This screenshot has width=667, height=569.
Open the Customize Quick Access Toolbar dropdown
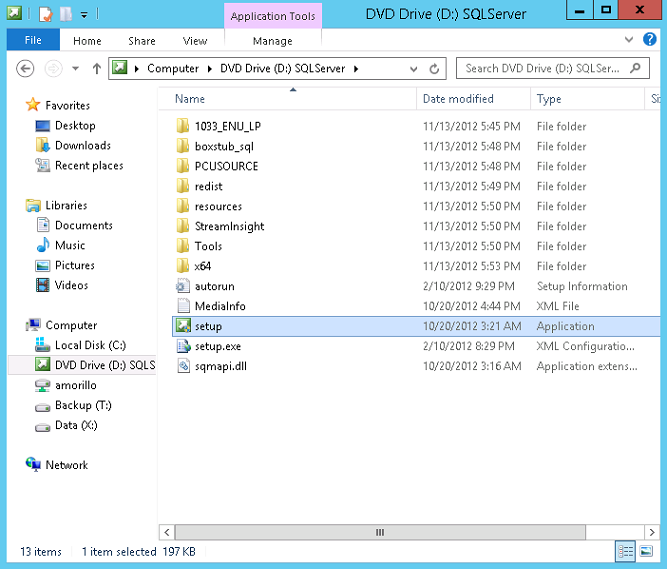click(x=84, y=15)
